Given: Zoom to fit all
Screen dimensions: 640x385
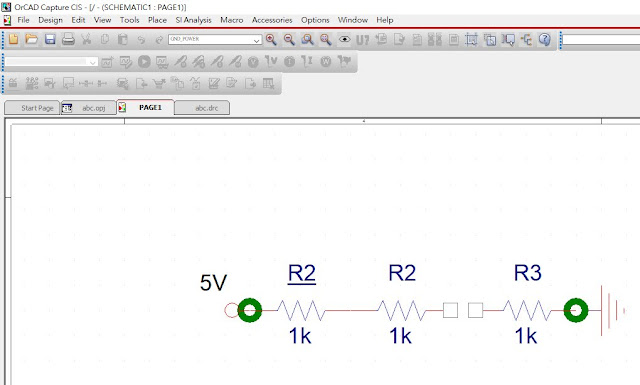Looking at the screenshot, I should click(325, 40).
